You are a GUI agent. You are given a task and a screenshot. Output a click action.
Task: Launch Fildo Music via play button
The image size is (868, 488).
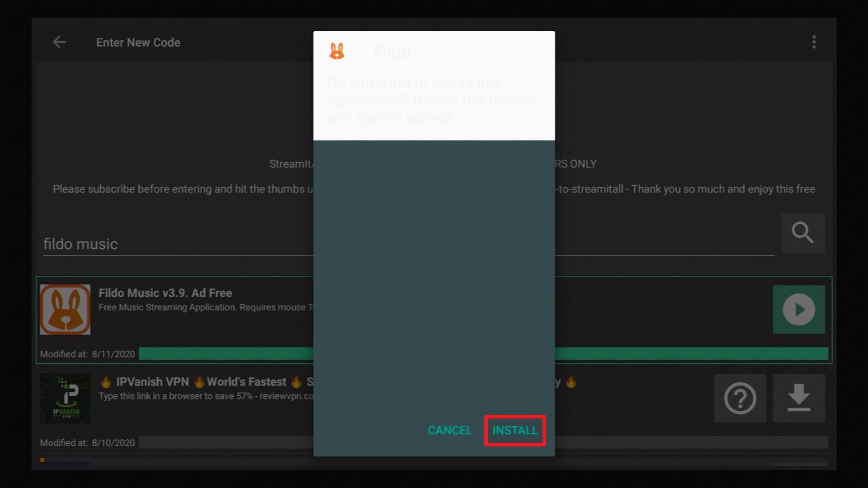tap(799, 310)
